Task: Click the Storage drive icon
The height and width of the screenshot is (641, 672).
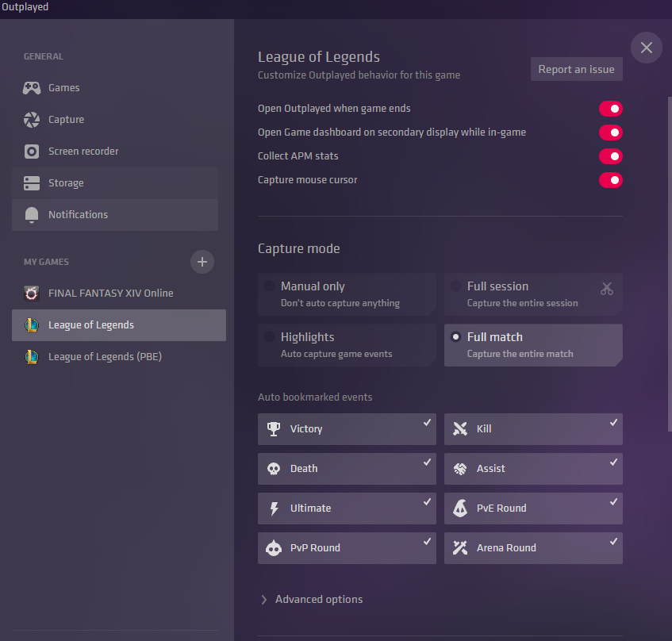Action: tap(32, 183)
